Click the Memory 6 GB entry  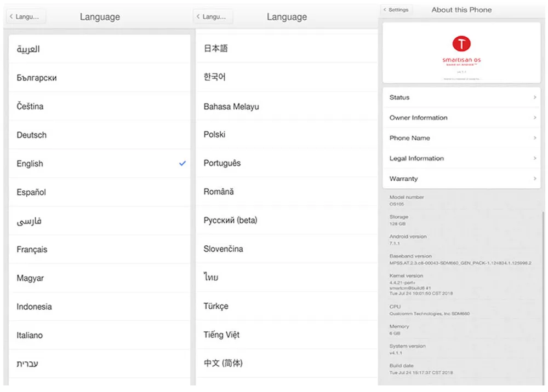point(399,330)
